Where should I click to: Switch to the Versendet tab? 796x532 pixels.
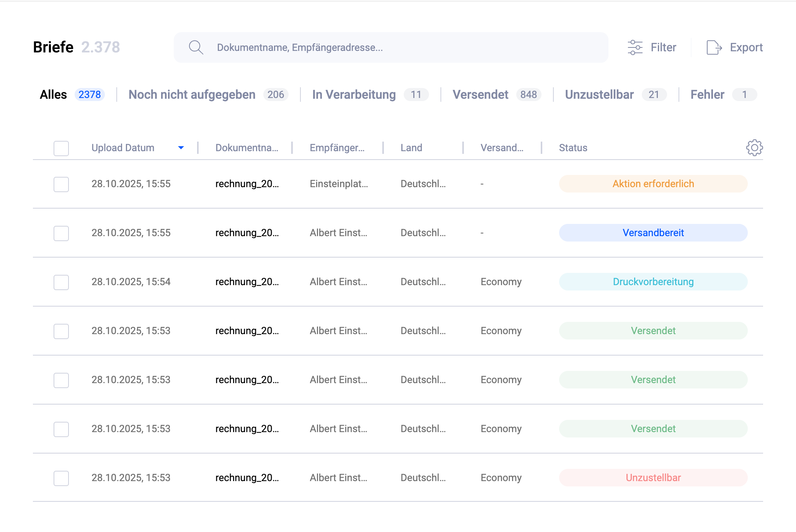tap(481, 95)
